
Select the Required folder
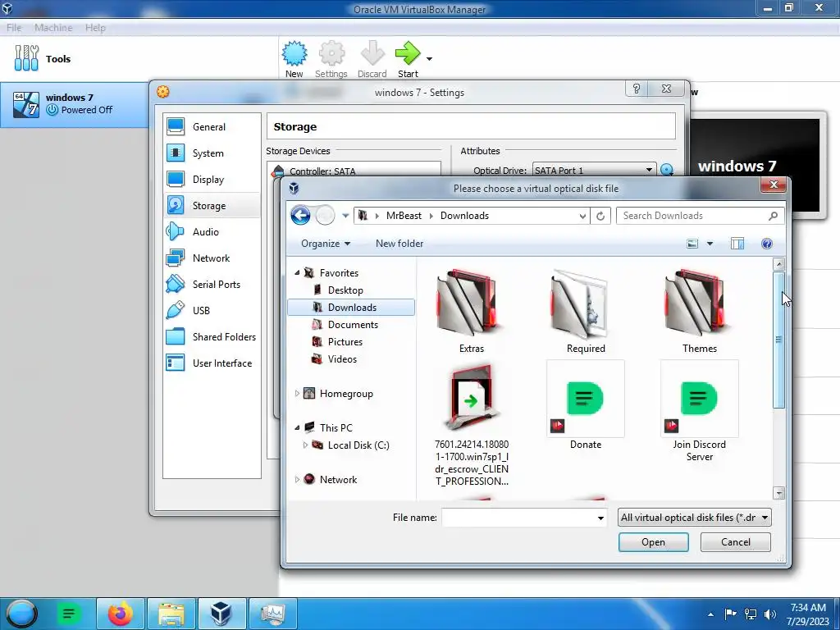[x=586, y=312]
